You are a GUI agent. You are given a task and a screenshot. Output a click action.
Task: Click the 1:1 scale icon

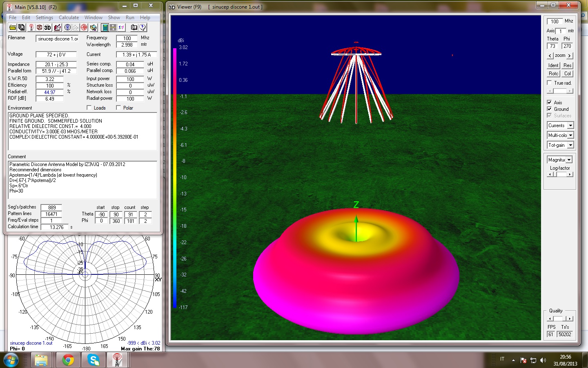pyautogui.click(x=121, y=27)
